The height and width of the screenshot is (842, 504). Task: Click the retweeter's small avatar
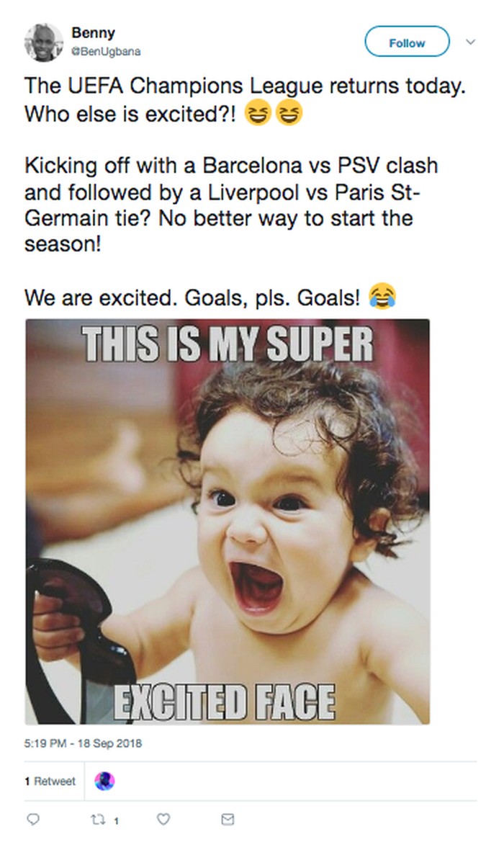coord(104,781)
